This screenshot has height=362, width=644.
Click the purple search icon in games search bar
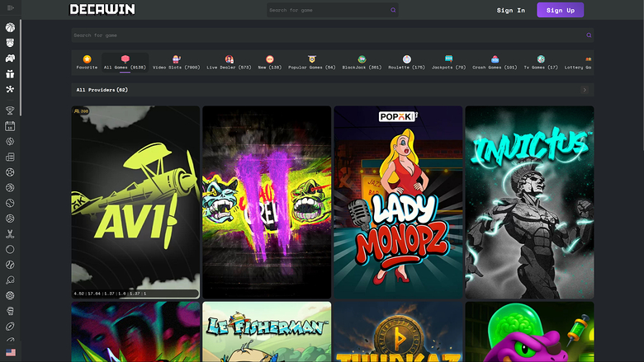(589, 35)
